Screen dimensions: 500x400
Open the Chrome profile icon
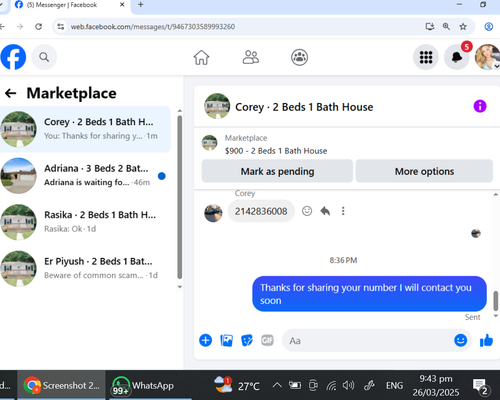(x=489, y=27)
